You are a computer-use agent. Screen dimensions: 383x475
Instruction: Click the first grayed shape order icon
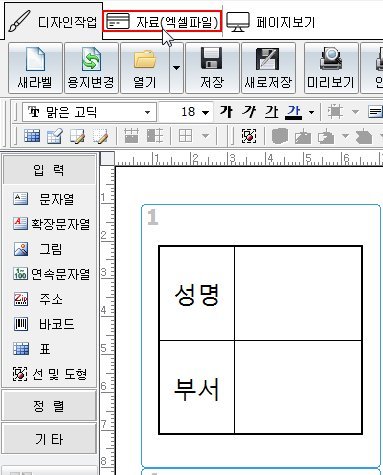(x=280, y=136)
